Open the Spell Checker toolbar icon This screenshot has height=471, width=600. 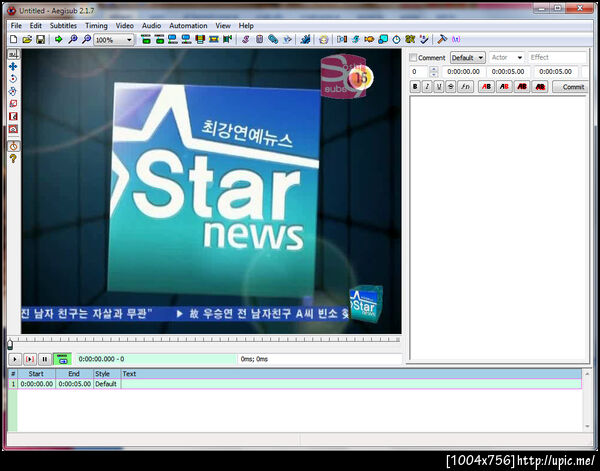coord(424,39)
